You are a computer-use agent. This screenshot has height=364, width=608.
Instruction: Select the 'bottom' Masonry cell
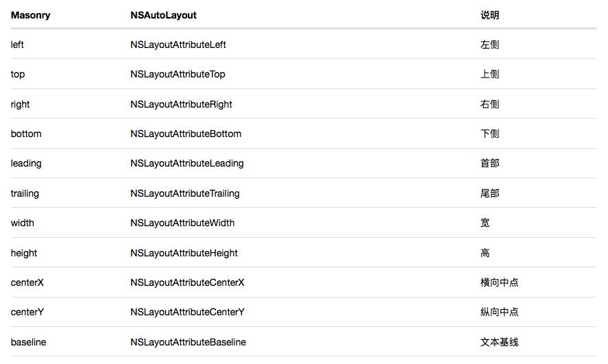click(x=26, y=134)
